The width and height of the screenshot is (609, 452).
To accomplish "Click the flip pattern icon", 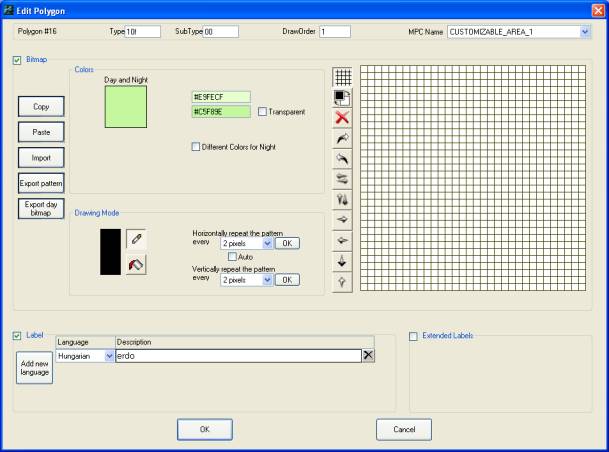I will (x=343, y=201).
